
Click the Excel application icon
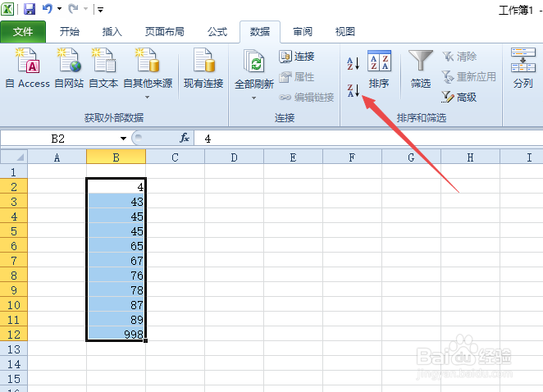7,9
